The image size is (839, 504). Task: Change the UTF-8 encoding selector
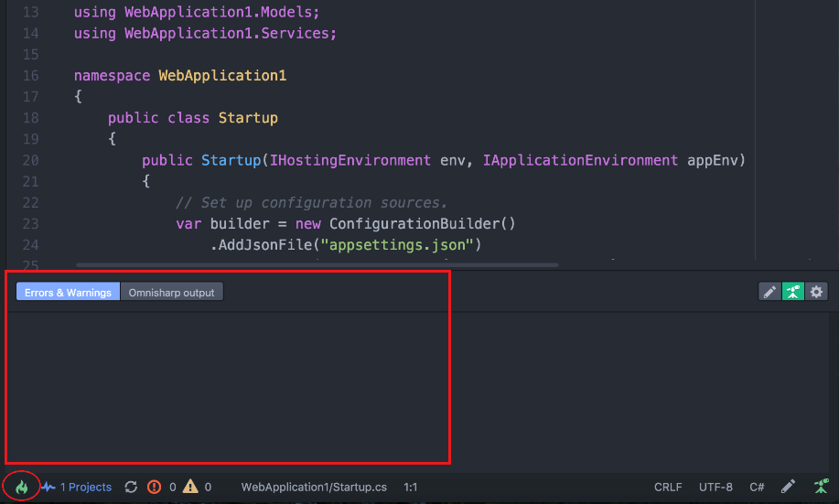715,487
